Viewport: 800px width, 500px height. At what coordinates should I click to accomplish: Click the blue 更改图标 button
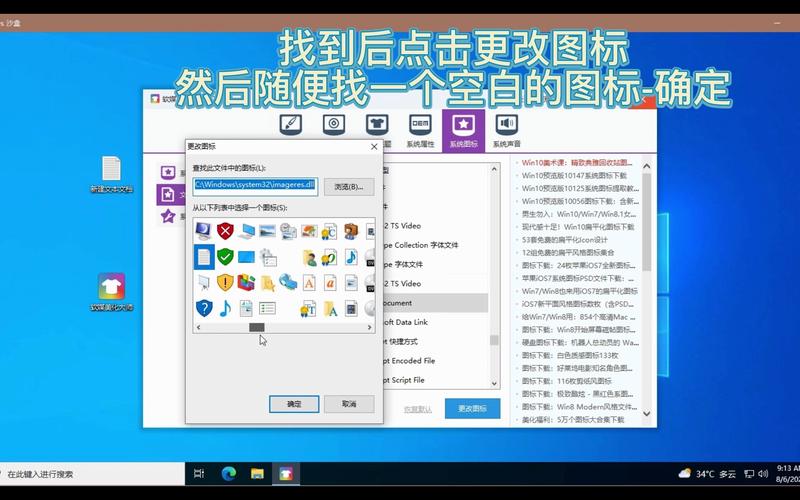tap(472, 409)
